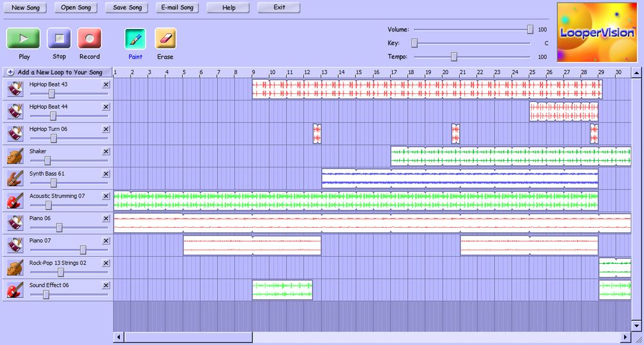Image resolution: width=644 pixels, height=345 pixels.
Task: Click the Shaker track instrument icon
Action: (x=15, y=156)
